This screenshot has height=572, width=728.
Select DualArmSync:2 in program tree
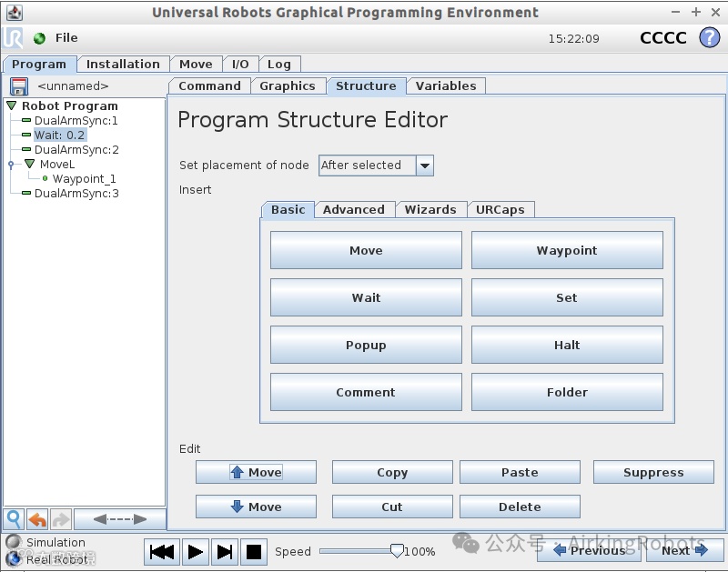point(76,149)
